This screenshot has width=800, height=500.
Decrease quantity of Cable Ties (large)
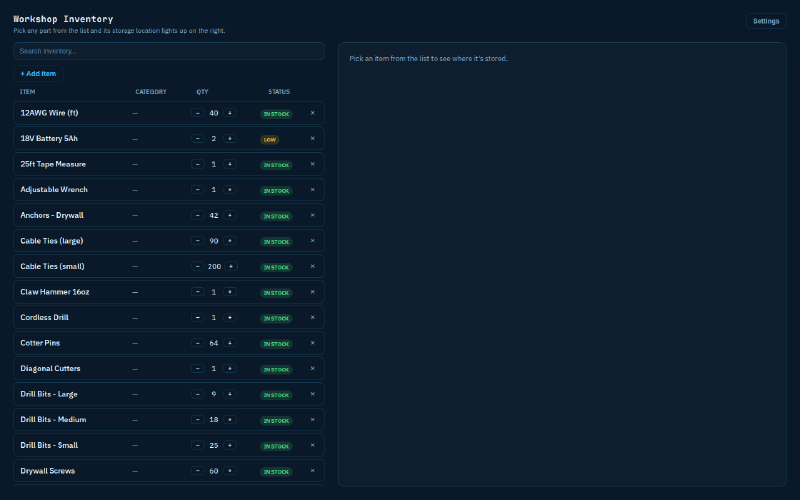point(197,241)
